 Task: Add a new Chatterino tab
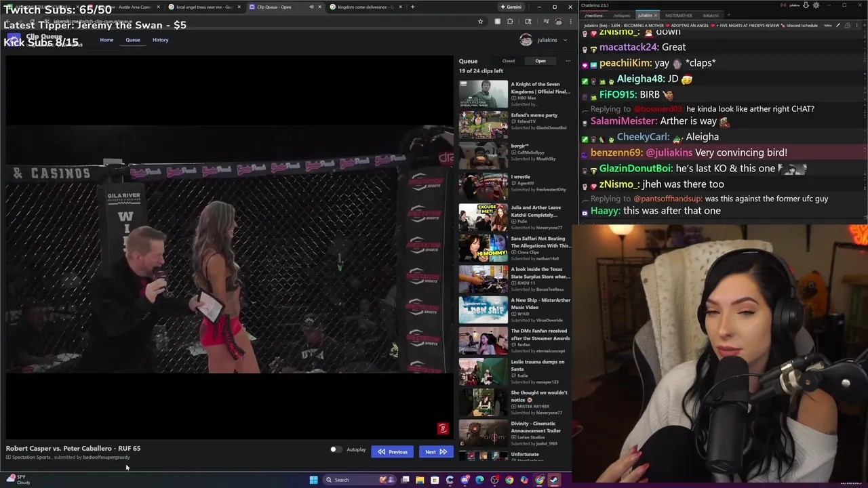(x=729, y=15)
